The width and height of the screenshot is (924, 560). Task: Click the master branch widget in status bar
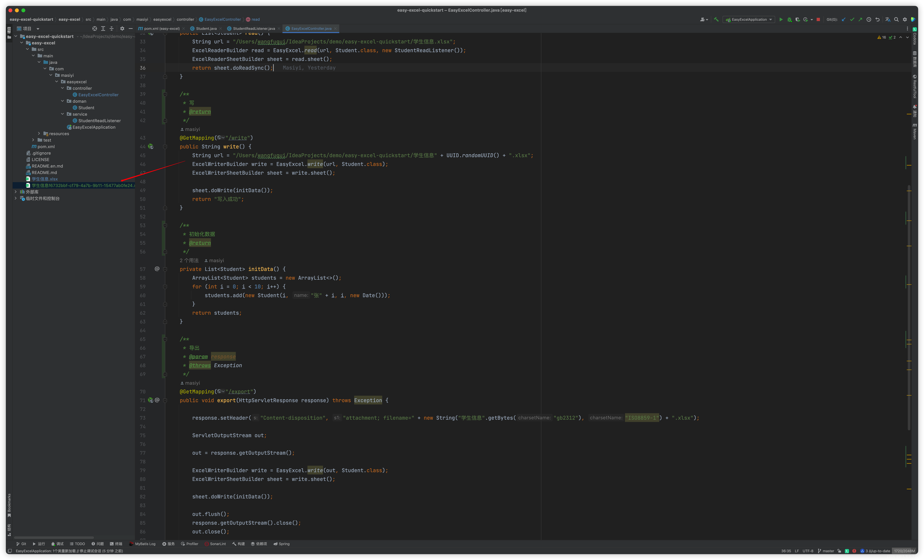pos(826,551)
